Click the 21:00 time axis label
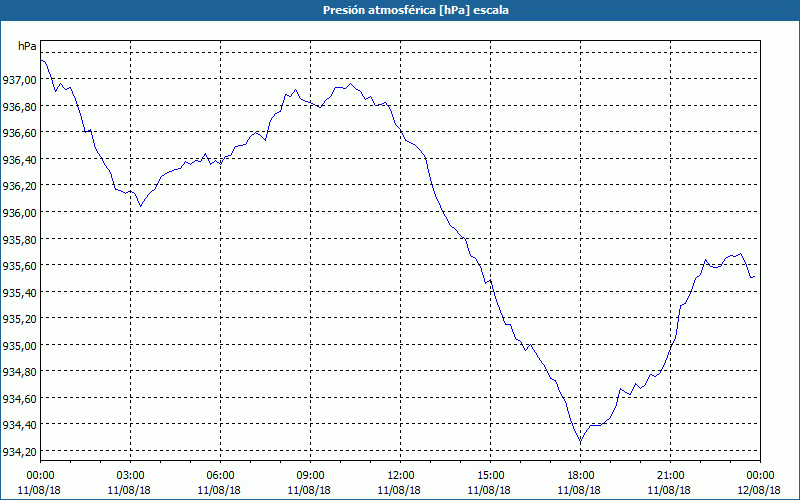Viewport: 800px width, 500px height. click(x=670, y=476)
